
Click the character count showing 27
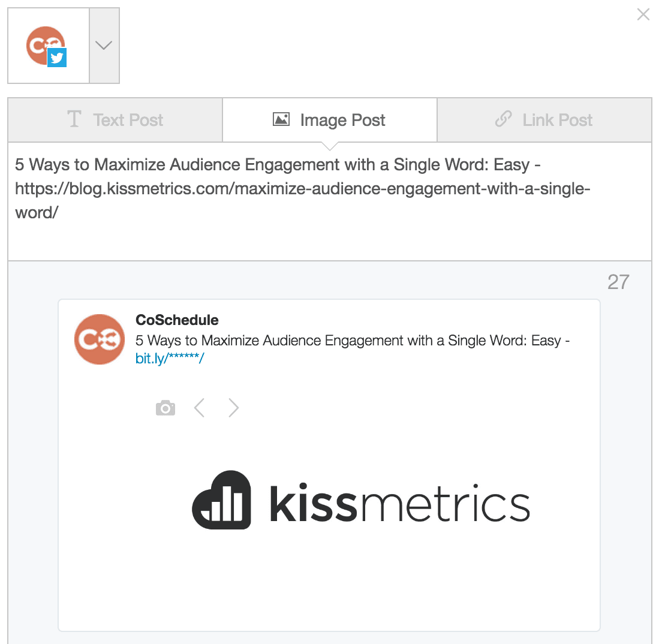[618, 282]
